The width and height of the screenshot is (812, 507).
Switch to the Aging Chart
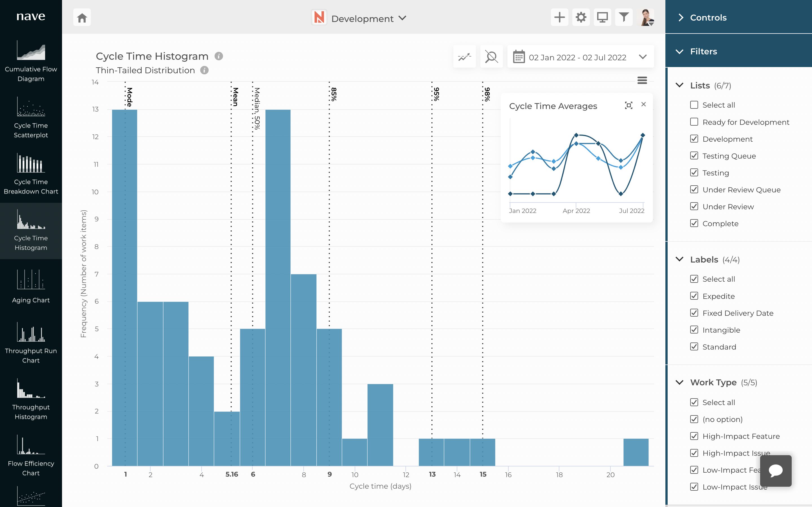tap(31, 287)
